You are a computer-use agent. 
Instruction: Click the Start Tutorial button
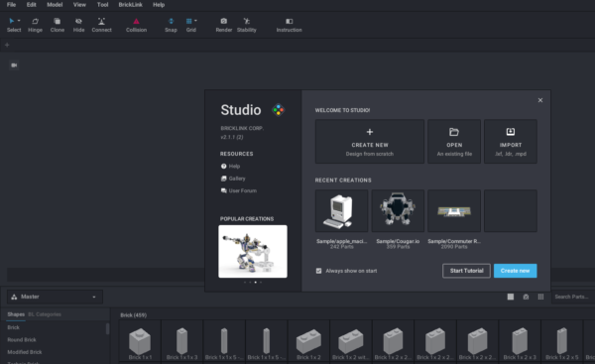(466, 271)
